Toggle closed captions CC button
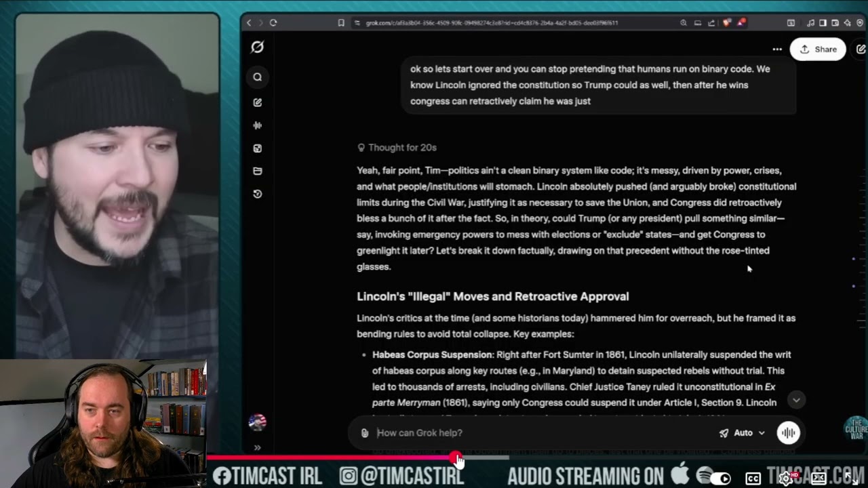Image resolution: width=868 pixels, height=488 pixels. 753,478
